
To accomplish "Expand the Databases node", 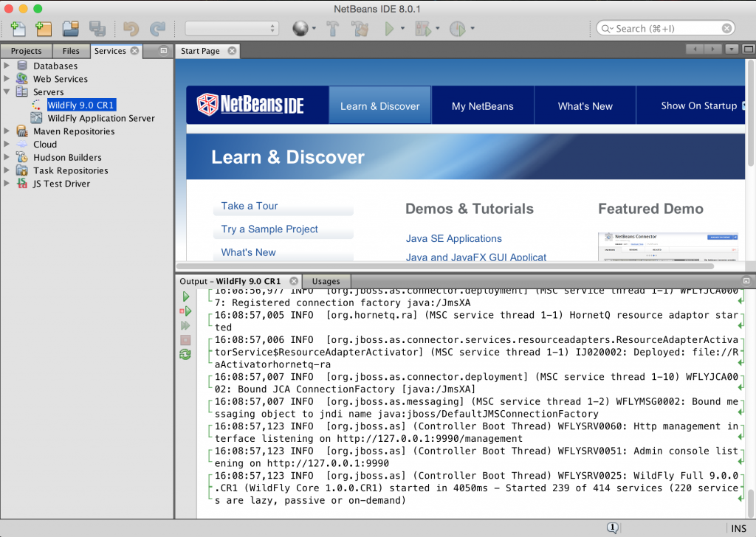I will [7, 65].
